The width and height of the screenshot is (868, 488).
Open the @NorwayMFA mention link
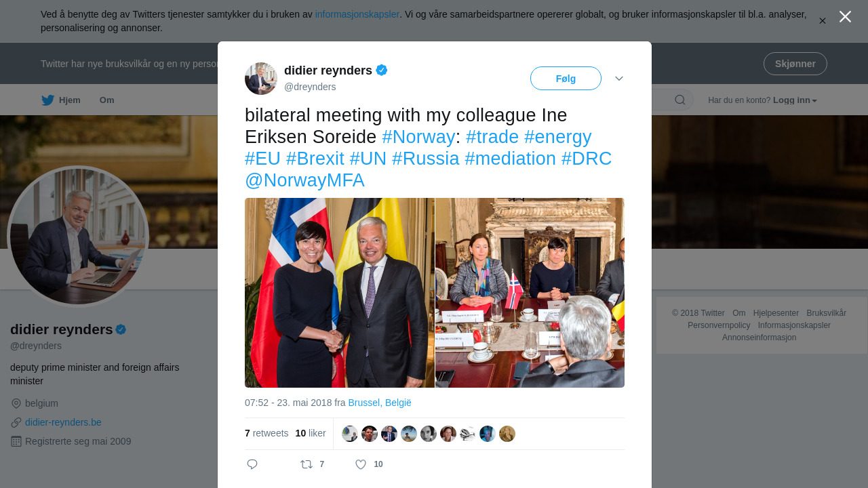[x=304, y=180]
